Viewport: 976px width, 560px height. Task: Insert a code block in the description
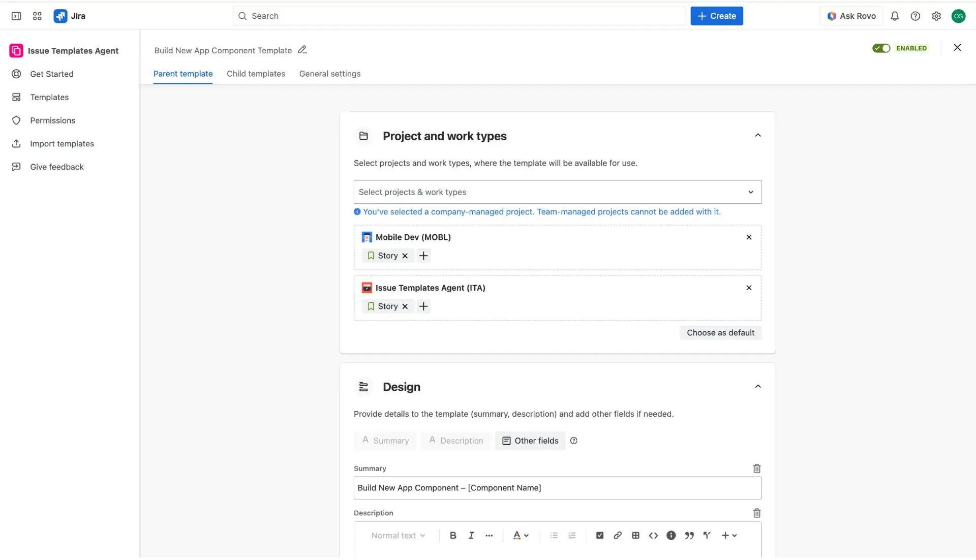point(653,535)
